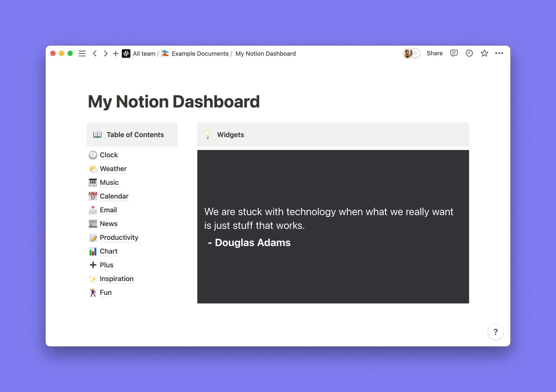This screenshot has width=556, height=392.
Task: Click the user avatar photo
Action: [407, 53]
